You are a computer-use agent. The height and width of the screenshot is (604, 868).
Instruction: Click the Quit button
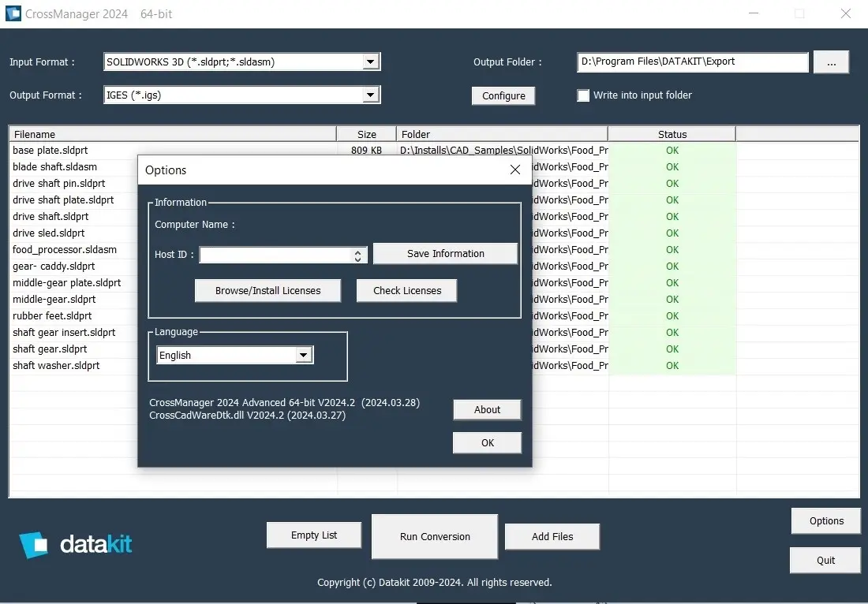tap(825, 561)
